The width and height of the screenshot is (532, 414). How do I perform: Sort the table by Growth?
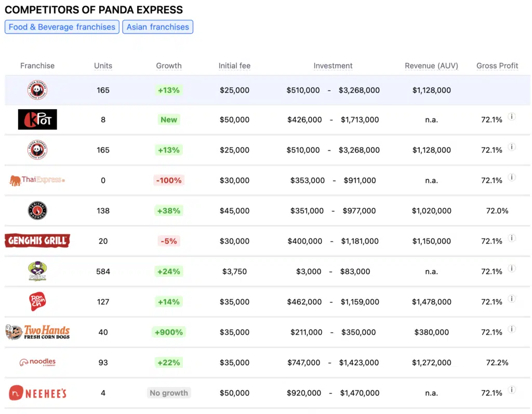(168, 65)
